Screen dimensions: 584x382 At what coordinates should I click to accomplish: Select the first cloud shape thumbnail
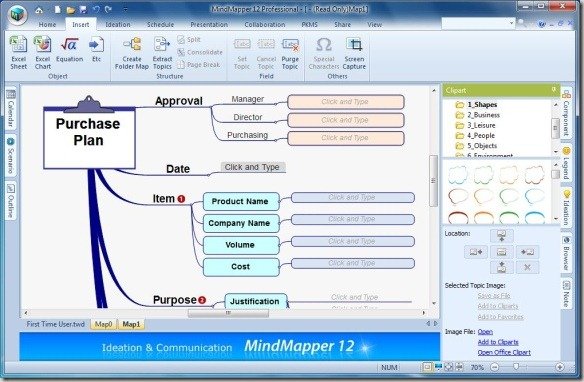[x=458, y=175]
